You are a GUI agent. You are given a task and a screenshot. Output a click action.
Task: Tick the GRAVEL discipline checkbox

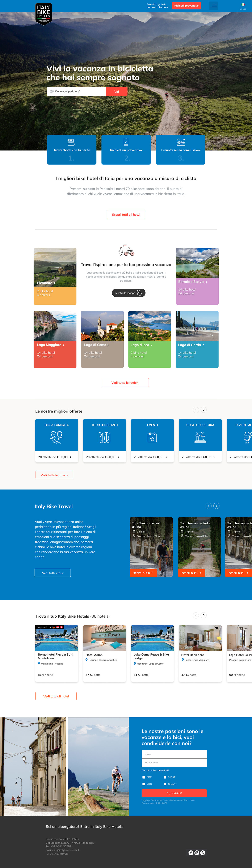coord(165,784)
